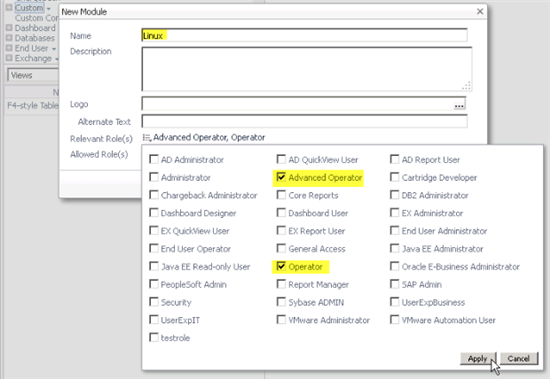Check the SAP Admin role

click(394, 284)
